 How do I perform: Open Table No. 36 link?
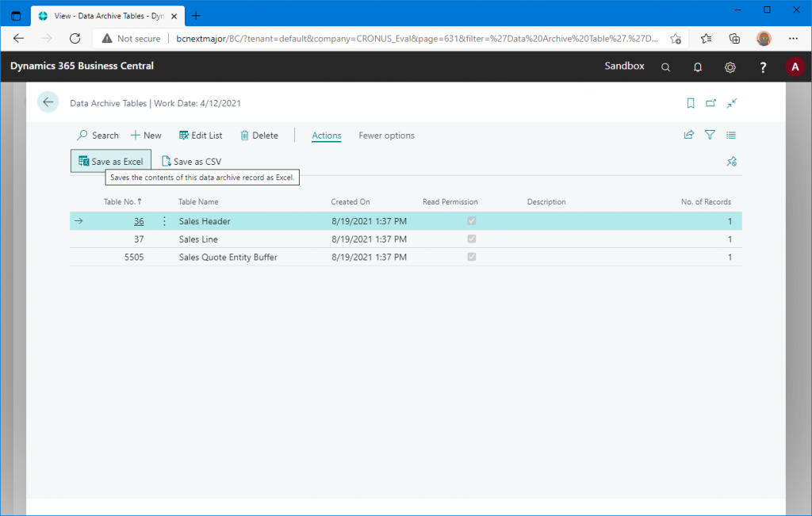click(139, 221)
